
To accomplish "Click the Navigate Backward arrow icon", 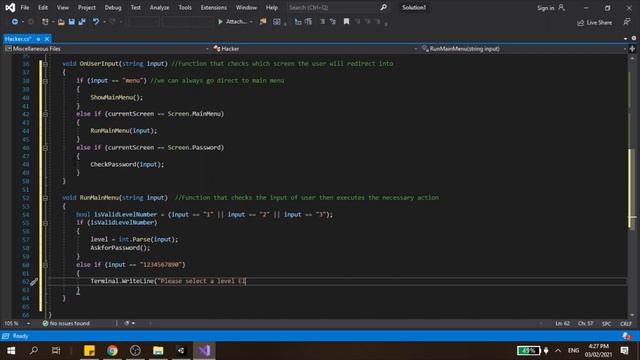I will (x=15, y=22).
